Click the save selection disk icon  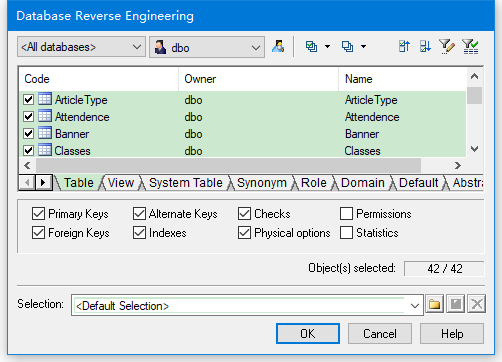pyautogui.click(x=456, y=304)
